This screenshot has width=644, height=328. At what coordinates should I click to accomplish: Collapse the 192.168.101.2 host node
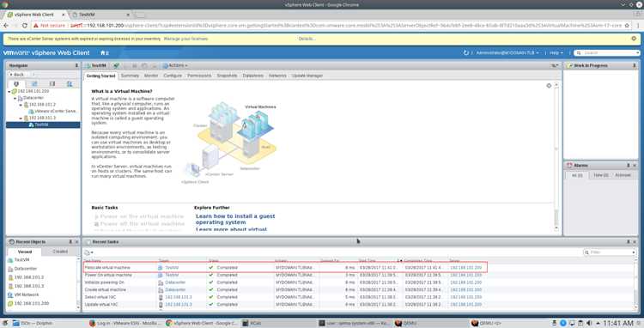click(x=21, y=105)
